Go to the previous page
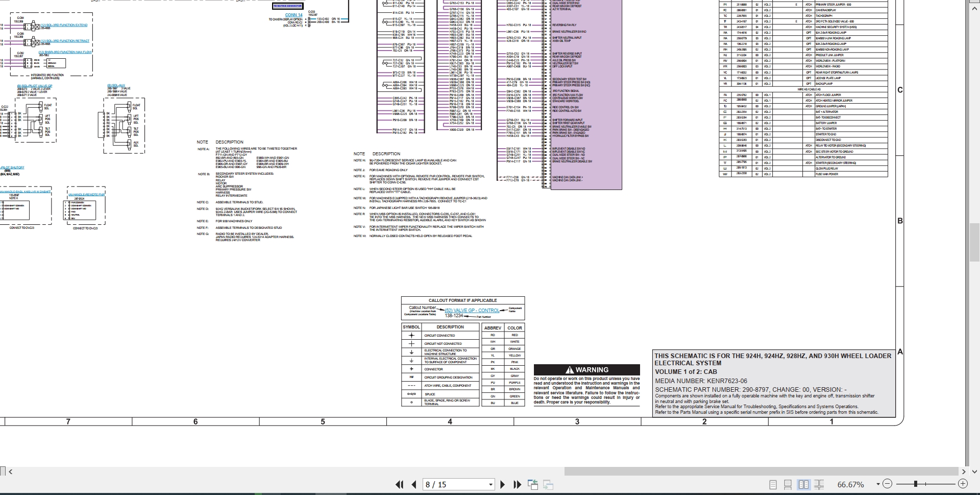Image resolution: width=980 pixels, height=495 pixels. tap(414, 484)
